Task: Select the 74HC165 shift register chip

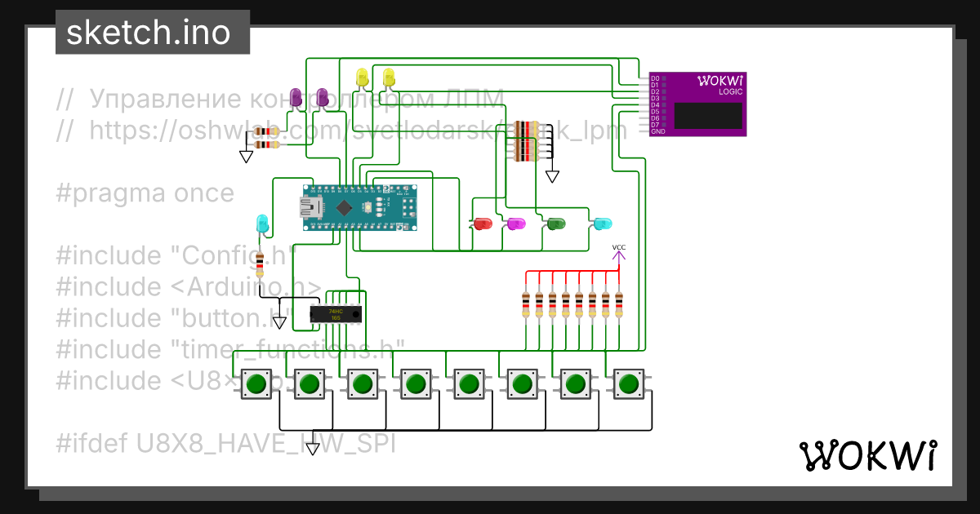Action: [x=336, y=315]
